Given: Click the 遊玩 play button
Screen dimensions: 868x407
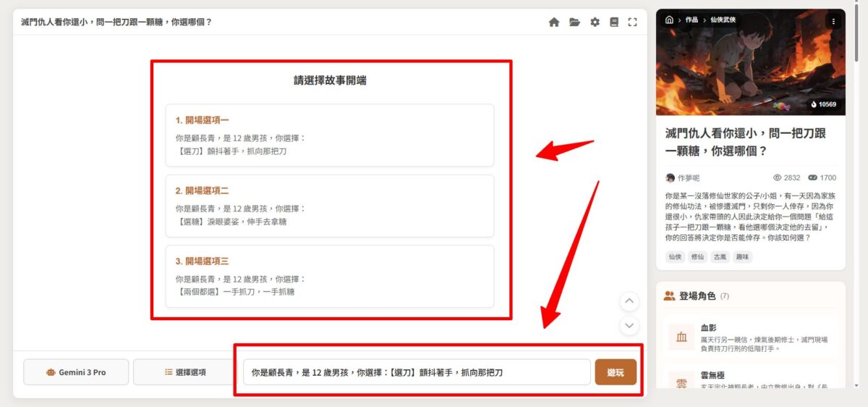Looking at the screenshot, I should coord(616,372).
